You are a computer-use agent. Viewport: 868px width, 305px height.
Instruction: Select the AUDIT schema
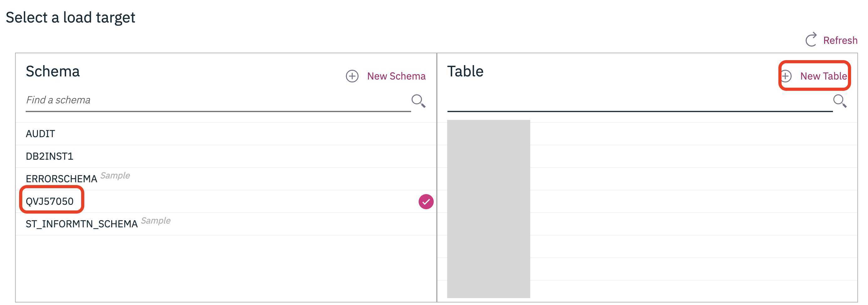click(40, 134)
